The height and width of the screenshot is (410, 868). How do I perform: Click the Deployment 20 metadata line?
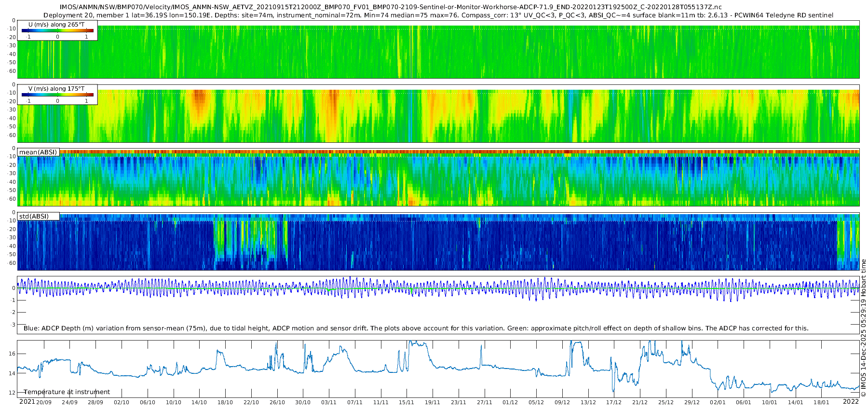click(438, 15)
